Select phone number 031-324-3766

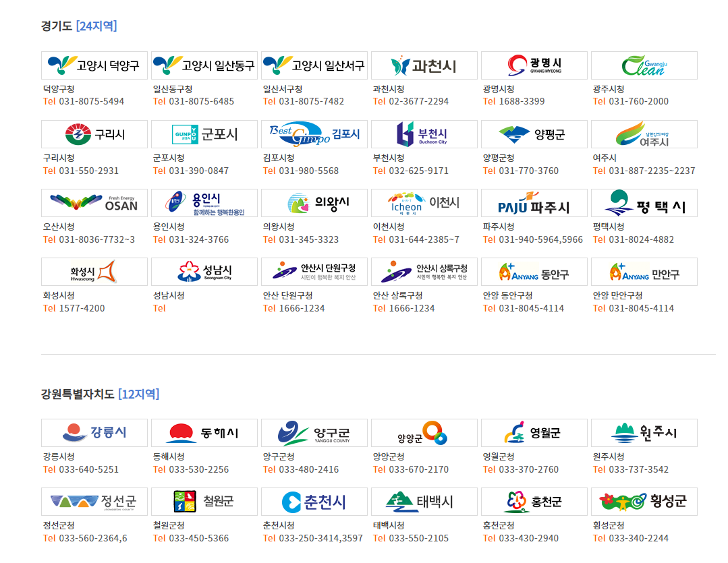coord(199,239)
